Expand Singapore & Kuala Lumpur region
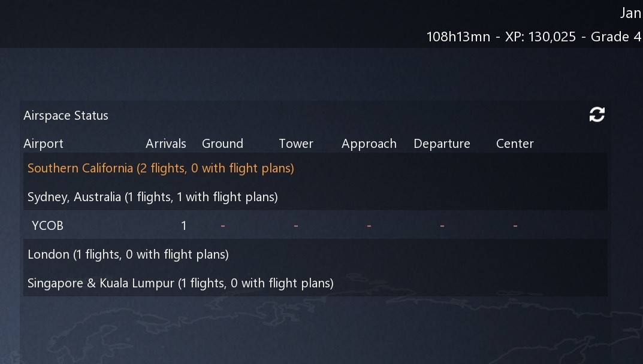The height and width of the screenshot is (364, 643). 180,283
